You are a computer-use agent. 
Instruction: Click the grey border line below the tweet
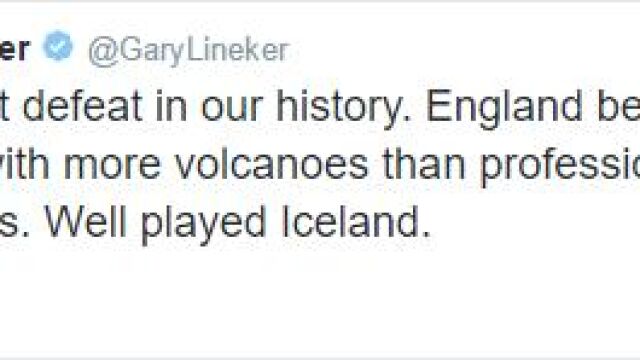320,358
